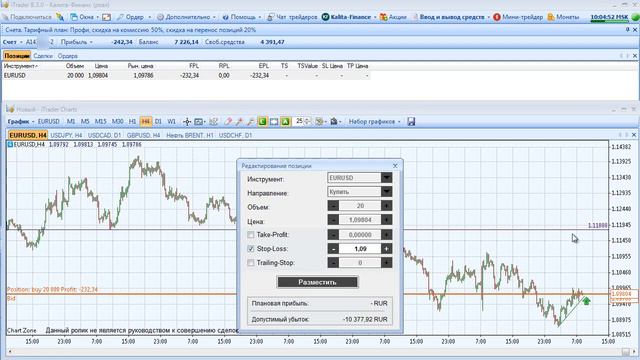Enable the Trailing-Stop checkbox
The height and width of the screenshot is (360, 640).
click(251, 263)
